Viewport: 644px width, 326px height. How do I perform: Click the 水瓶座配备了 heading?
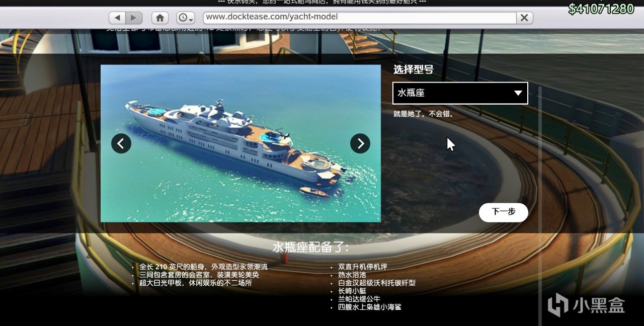pyautogui.click(x=310, y=248)
